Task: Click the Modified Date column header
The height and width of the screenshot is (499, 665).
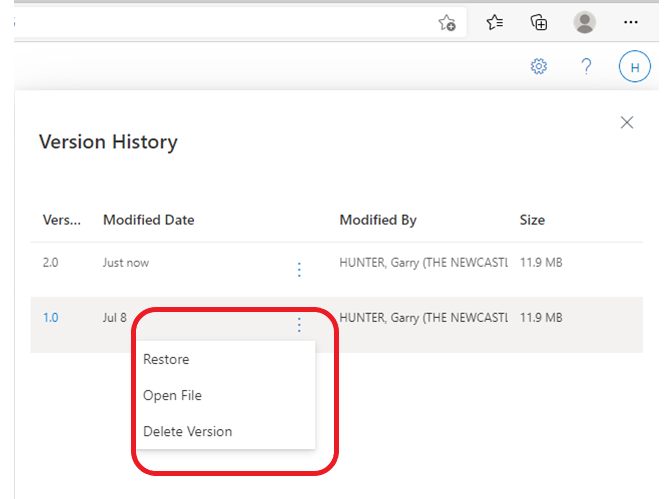Action: coord(148,220)
